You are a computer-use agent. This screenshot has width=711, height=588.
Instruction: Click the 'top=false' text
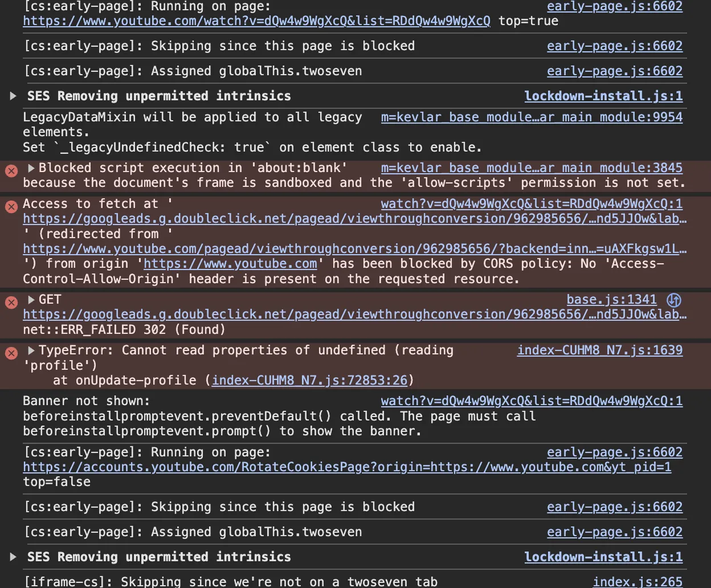[x=56, y=482]
